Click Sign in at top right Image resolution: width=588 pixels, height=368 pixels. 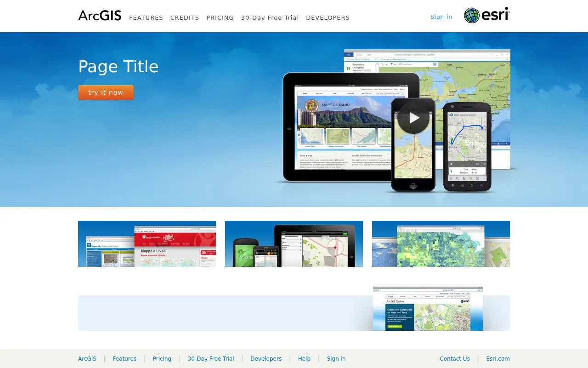tap(441, 17)
